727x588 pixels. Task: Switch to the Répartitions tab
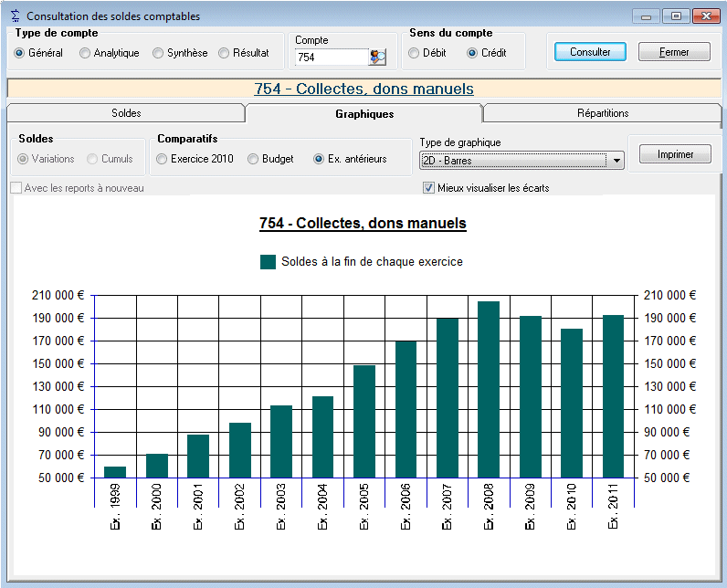pos(602,113)
